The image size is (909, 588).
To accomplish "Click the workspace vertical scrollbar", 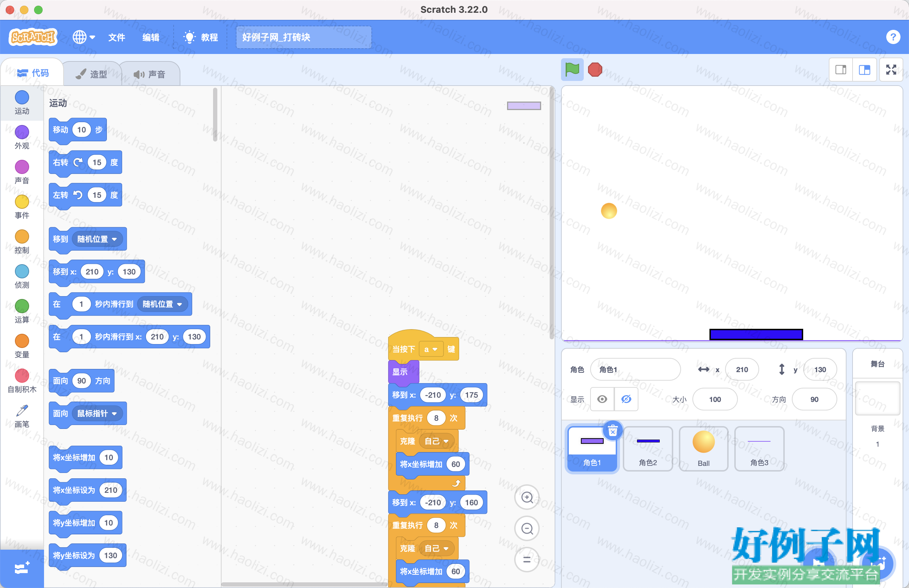I will point(552,213).
